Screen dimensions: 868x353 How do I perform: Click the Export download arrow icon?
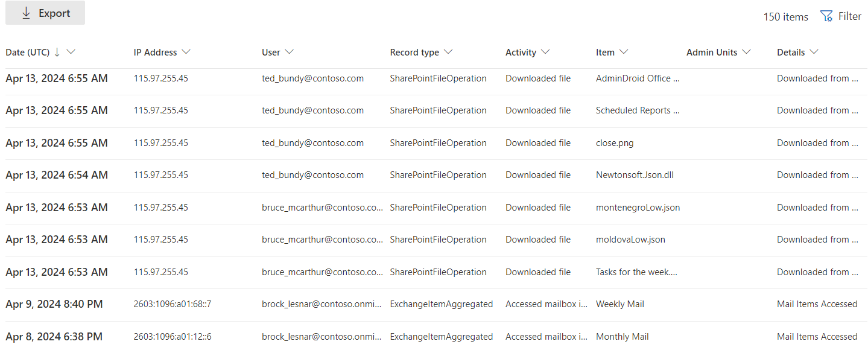click(26, 13)
